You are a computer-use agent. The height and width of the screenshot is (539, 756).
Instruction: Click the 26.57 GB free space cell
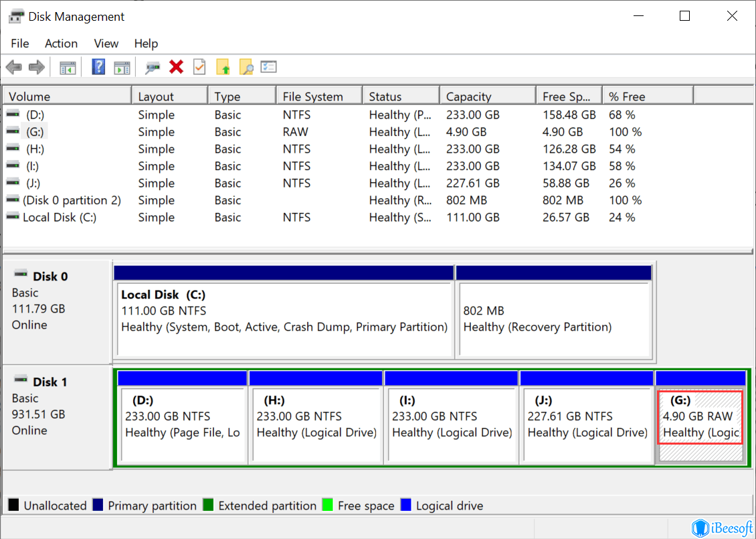click(x=565, y=218)
